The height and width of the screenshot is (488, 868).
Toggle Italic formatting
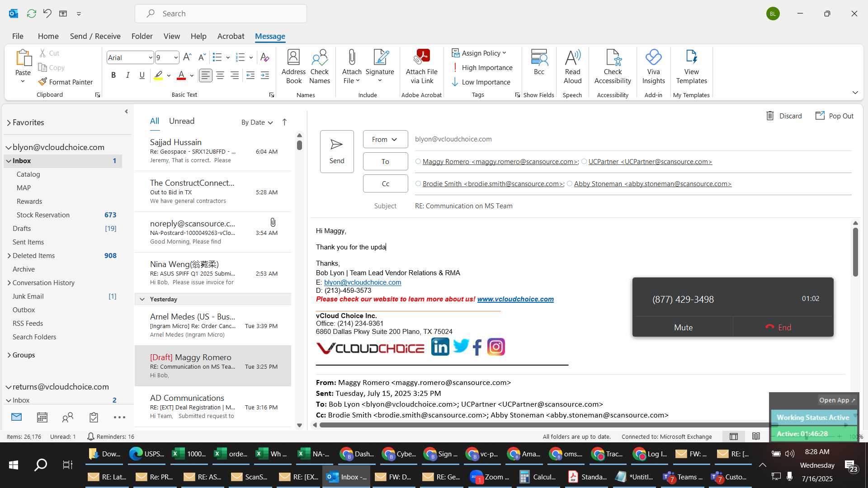tap(128, 75)
